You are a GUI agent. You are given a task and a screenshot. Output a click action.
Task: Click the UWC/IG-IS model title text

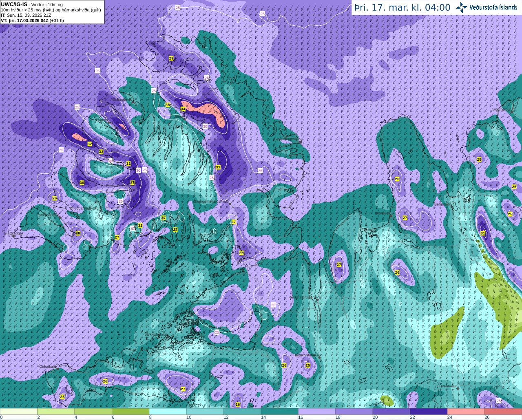[14, 4]
